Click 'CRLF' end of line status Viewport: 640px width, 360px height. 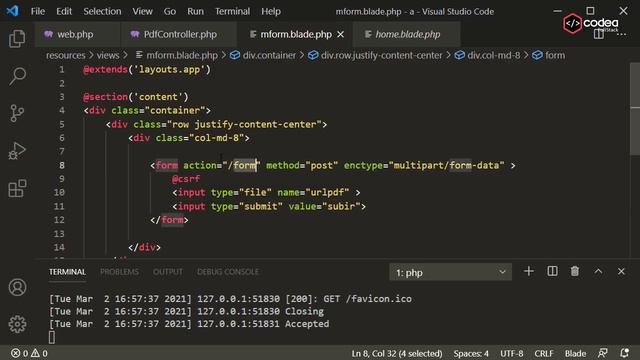click(544, 353)
